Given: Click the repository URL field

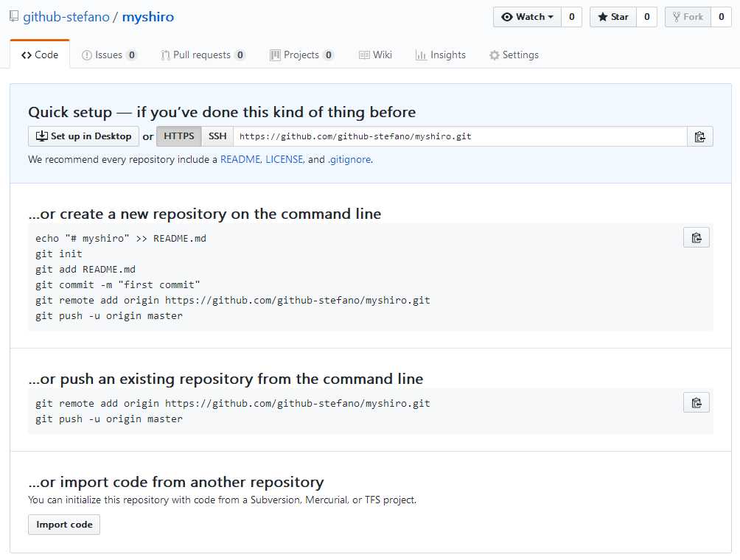Looking at the screenshot, I should 460,136.
